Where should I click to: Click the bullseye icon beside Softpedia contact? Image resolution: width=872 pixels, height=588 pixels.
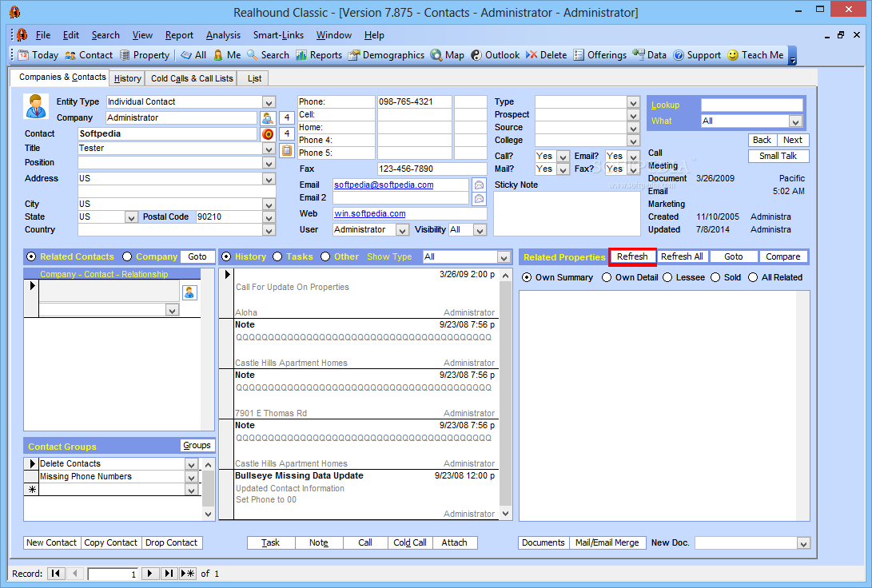268,134
